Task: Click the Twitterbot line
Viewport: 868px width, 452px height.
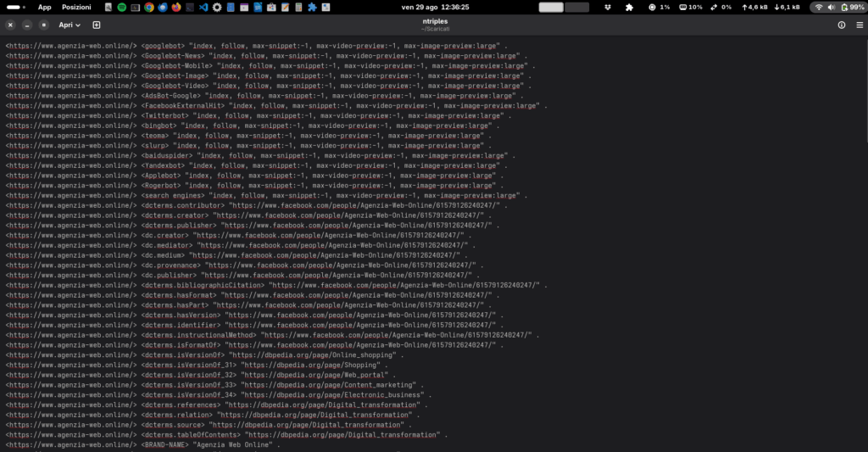Action: point(259,116)
